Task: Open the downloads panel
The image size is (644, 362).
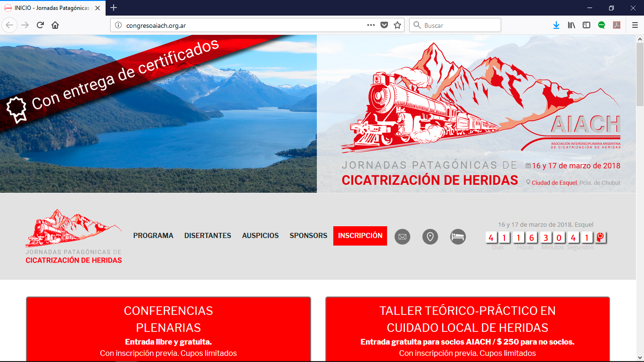Action: [x=556, y=25]
